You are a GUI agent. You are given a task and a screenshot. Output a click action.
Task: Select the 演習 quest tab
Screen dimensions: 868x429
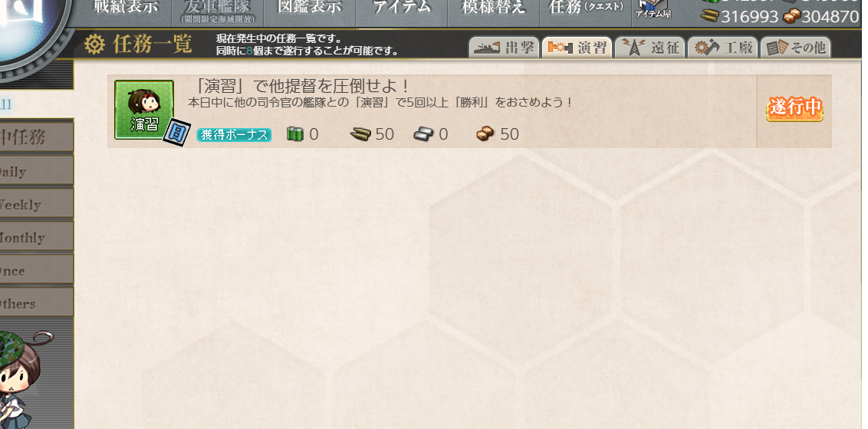[x=577, y=48]
